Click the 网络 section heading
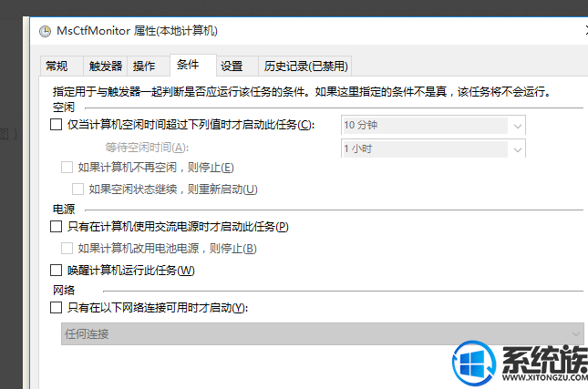 [x=64, y=290]
